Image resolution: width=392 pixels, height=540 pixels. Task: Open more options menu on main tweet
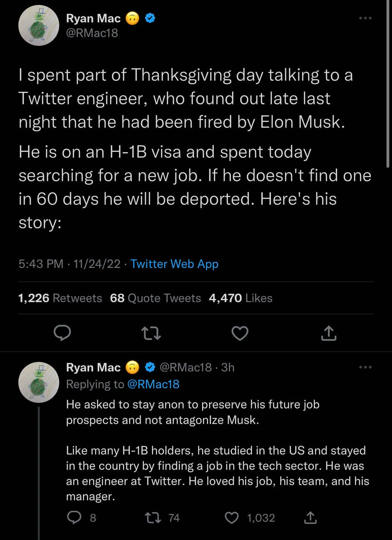click(365, 18)
